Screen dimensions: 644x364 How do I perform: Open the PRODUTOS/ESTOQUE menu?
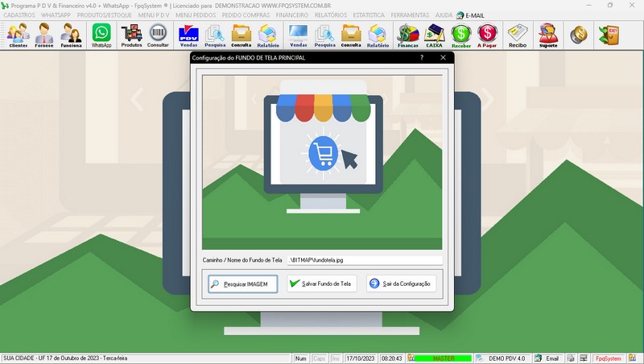click(105, 15)
